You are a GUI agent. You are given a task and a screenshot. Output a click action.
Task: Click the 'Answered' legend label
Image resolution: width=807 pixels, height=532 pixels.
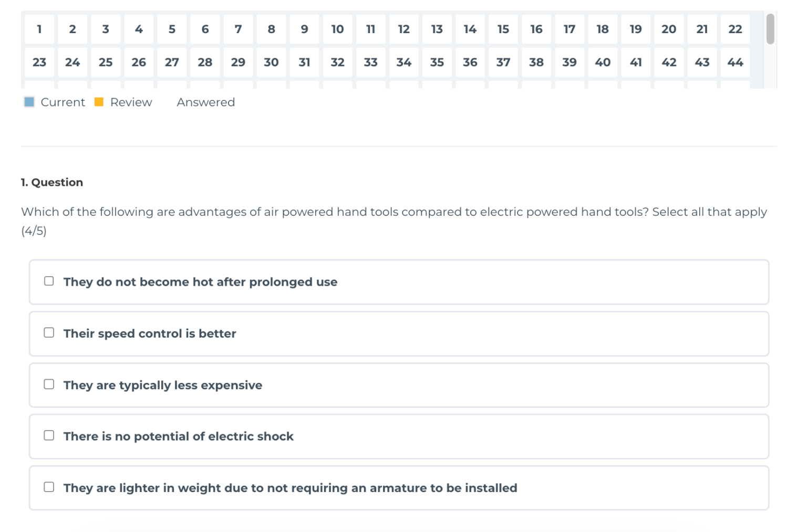pyautogui.click(x=205, y=102)
